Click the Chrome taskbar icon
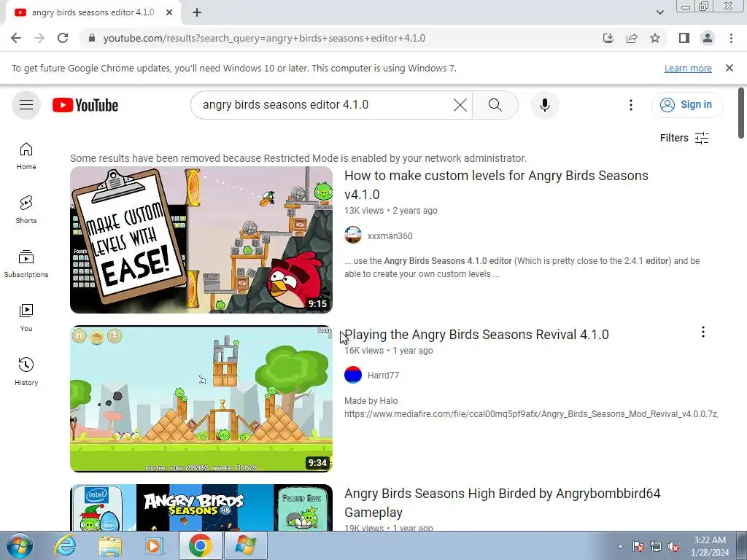Screen dimensions: 747x560 coord(201,545)
